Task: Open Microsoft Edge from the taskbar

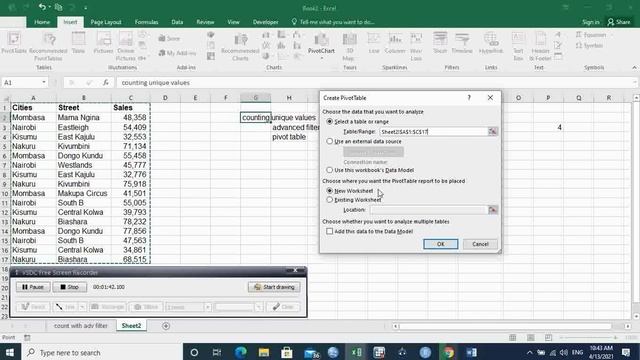Action: [x=240, y=352]
